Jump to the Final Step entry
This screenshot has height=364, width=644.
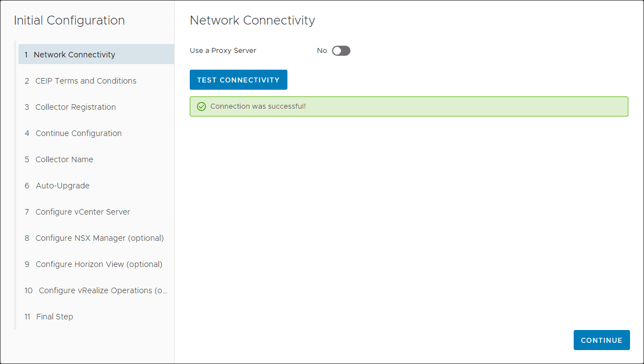(x=55, y=317)
